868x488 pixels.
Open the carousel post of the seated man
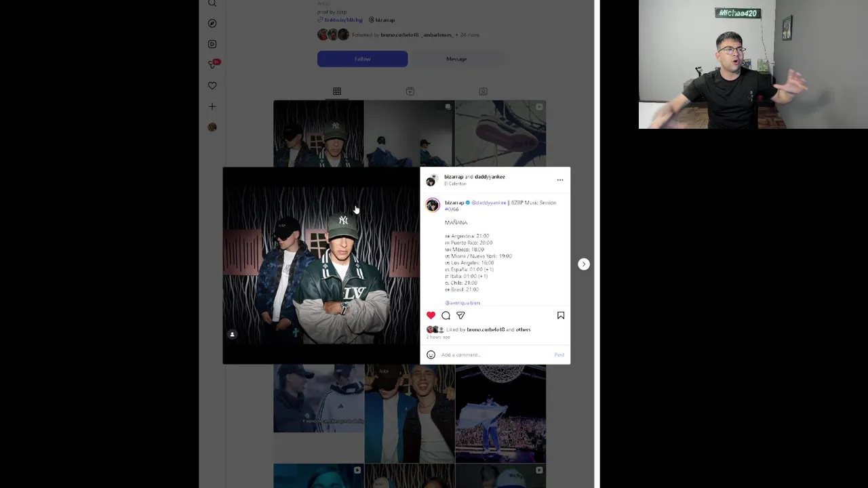[410, 134]
